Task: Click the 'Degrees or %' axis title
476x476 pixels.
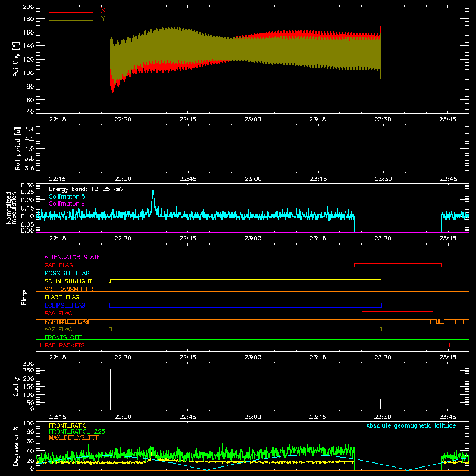Action: [16, 446]
